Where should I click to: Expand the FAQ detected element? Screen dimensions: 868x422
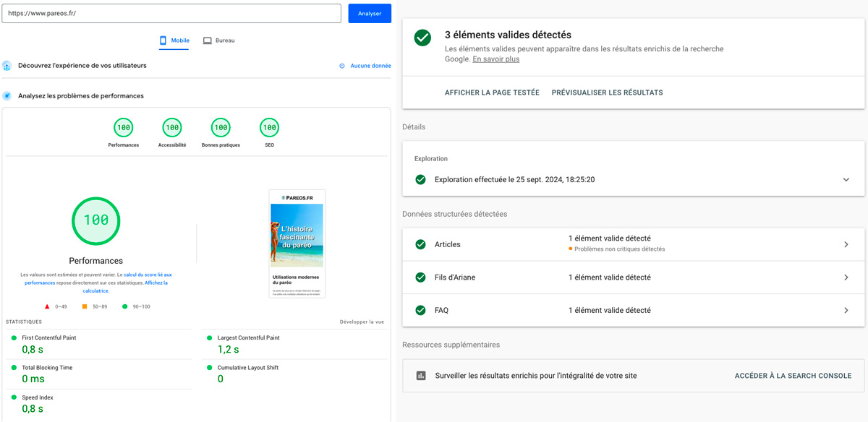(846, 310)
